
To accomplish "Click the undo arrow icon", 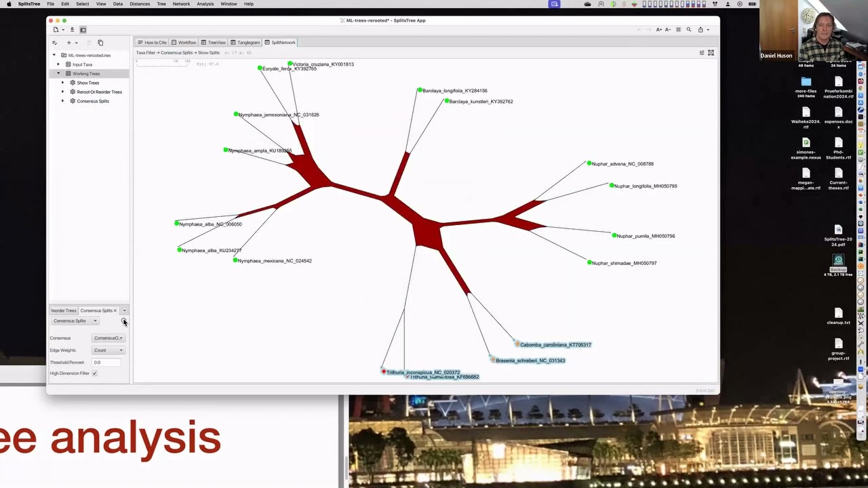I will (x=638, y=30).
